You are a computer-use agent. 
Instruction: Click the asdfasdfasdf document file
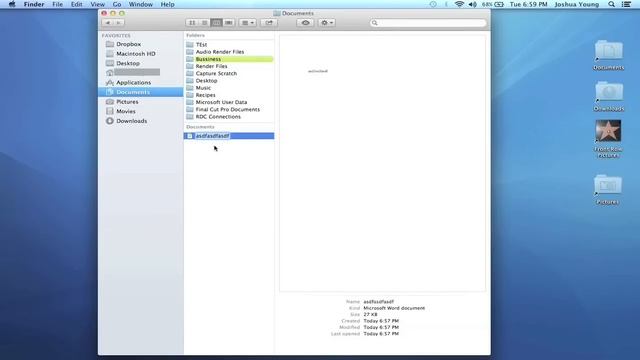tap(229, 136)
